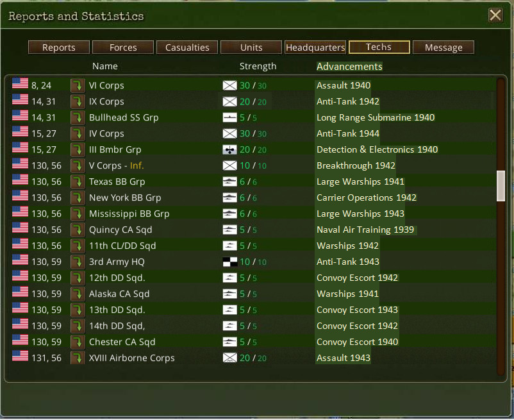Click the Breakthrough 1942 advancement

tap(356, 165)
